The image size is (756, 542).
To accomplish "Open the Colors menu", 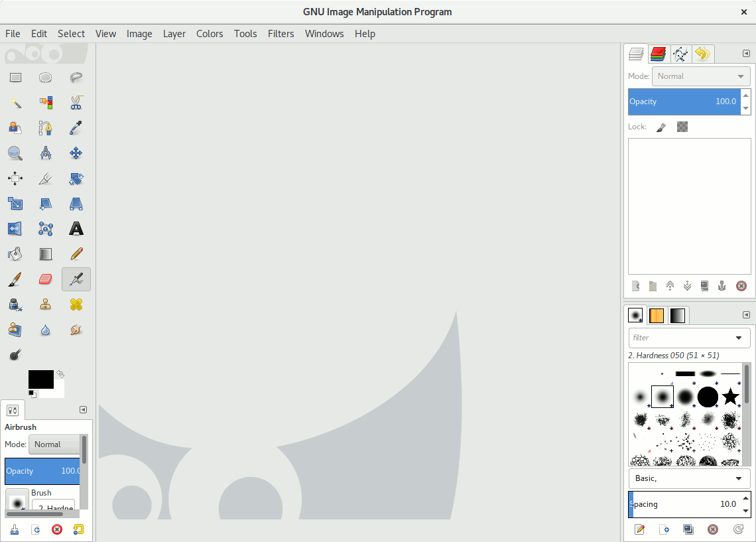I will coord(210,34).
